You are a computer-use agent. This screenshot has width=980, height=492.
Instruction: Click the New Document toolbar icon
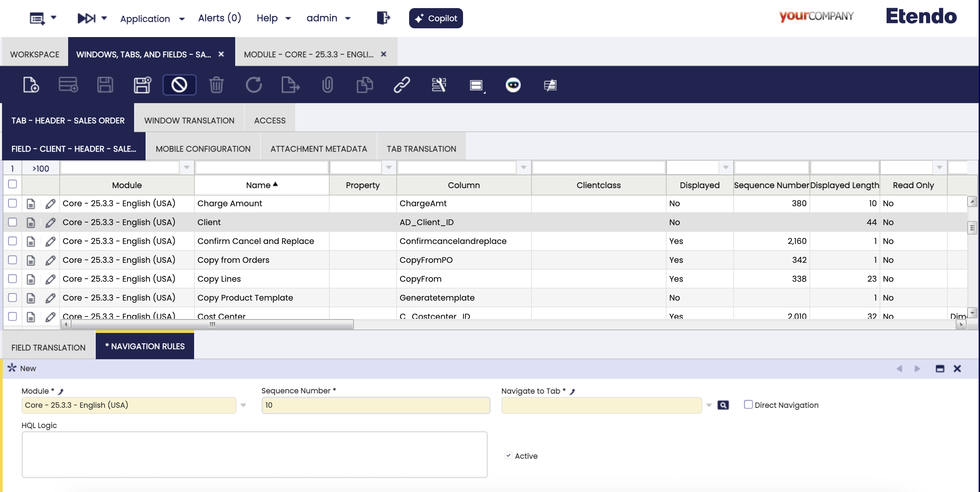[30, 85]
